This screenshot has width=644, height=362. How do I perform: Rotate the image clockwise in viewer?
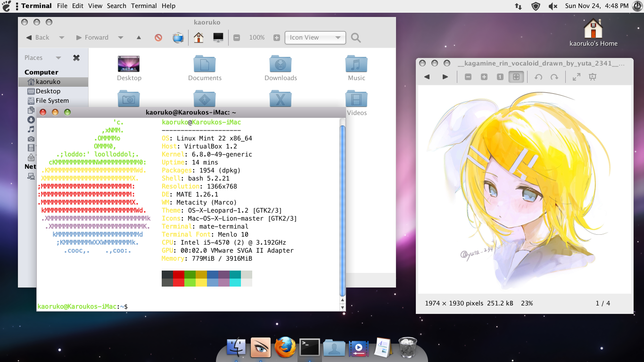(554, 77)
